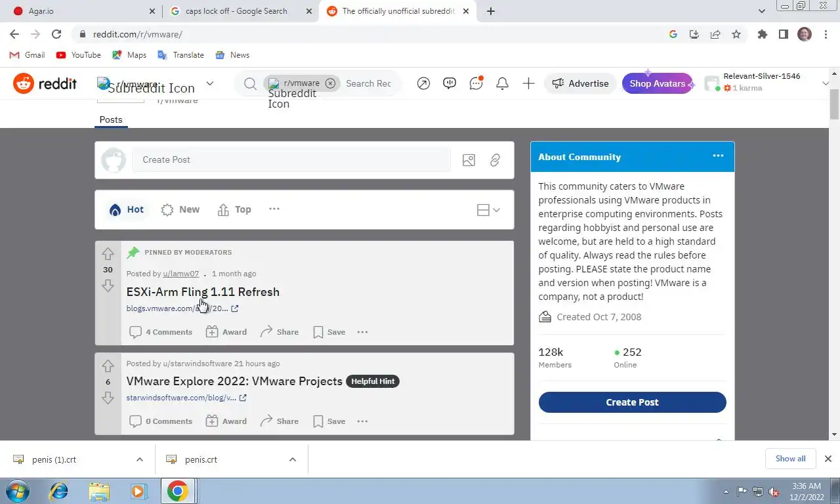Screen dimensions: 840x504
Task: Open the Windows Start menu
Action: tap(16, 491)
